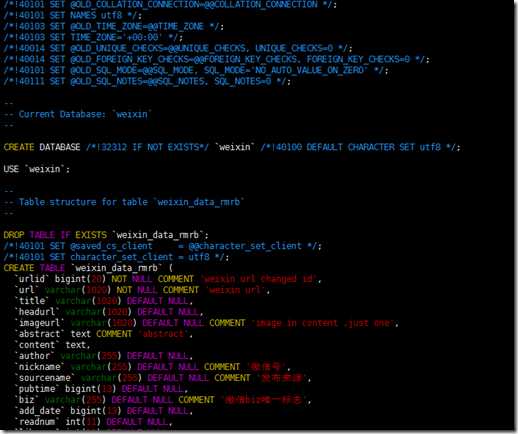
Task: Click the `nickname` column definition
Action: [x=152, y=367]
